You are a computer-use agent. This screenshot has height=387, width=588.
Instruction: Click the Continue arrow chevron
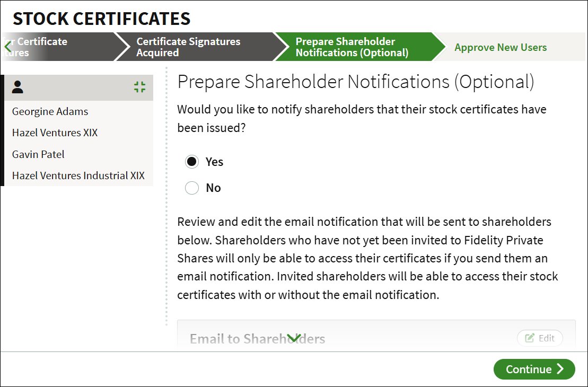560,368
